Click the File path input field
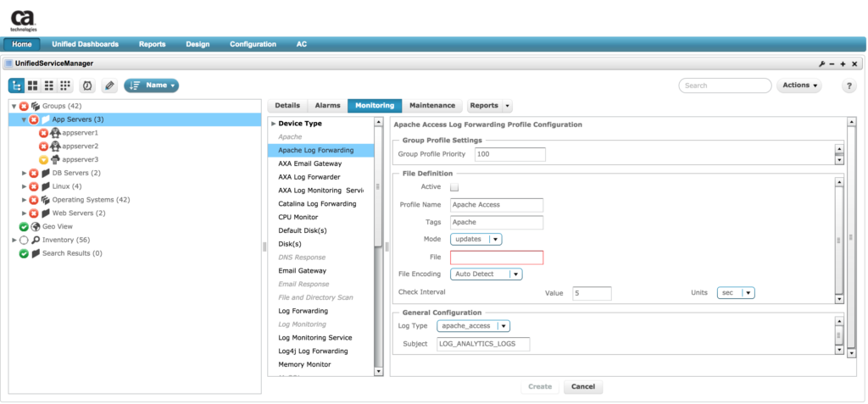The width and height of the screenshot is (868, 404). (496, 257)
